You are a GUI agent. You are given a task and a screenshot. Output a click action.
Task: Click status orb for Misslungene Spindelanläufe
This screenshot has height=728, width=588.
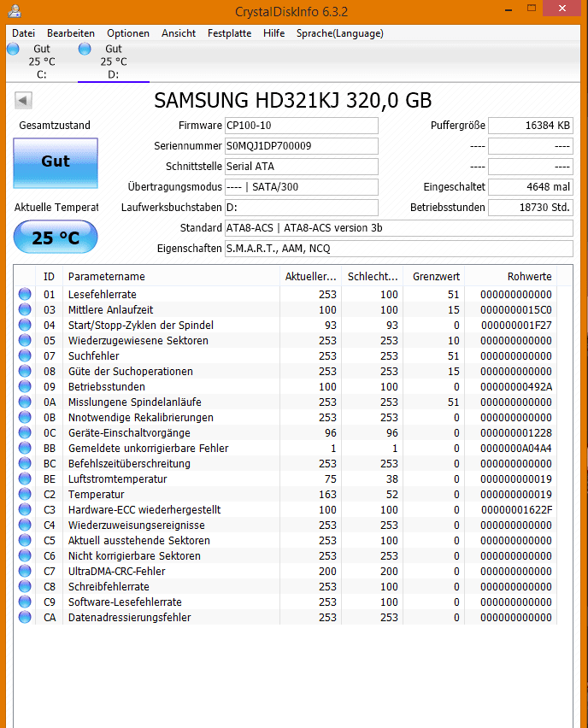(25, 402)
